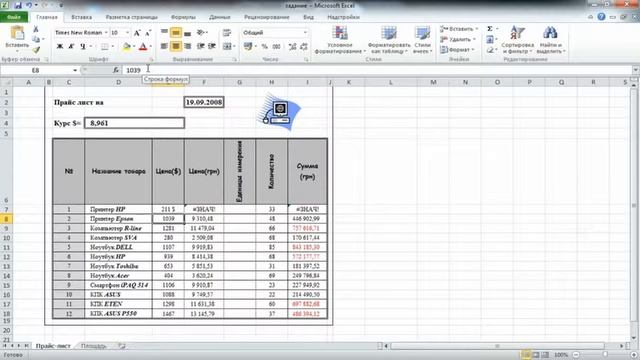
Task: Open the Name Box E8 dropdown arrow
Action: point(75,70)
